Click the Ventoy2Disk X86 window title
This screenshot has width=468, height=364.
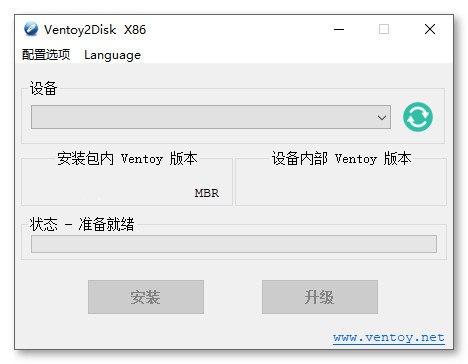point(95,30)
